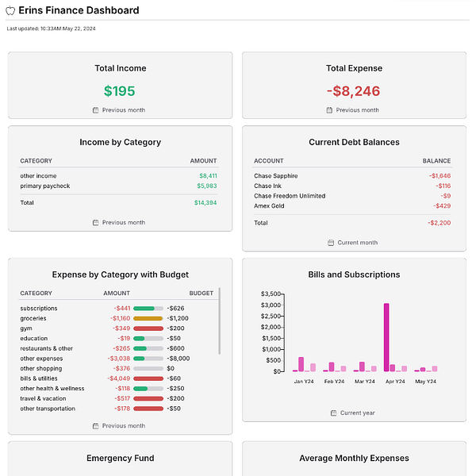The image size is (476, 476).
Task: Click the CATEGORY header in Income table
Action: pos(36,161)
